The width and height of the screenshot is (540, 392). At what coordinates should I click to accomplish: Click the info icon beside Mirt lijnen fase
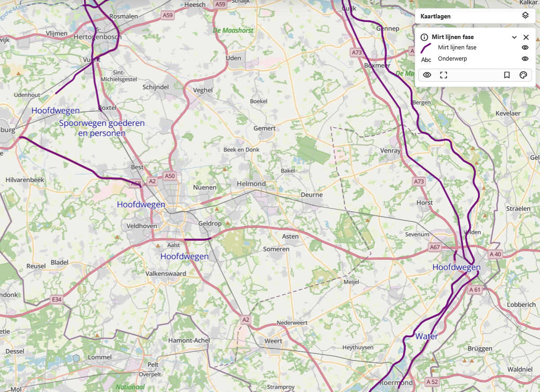point(424,37)
